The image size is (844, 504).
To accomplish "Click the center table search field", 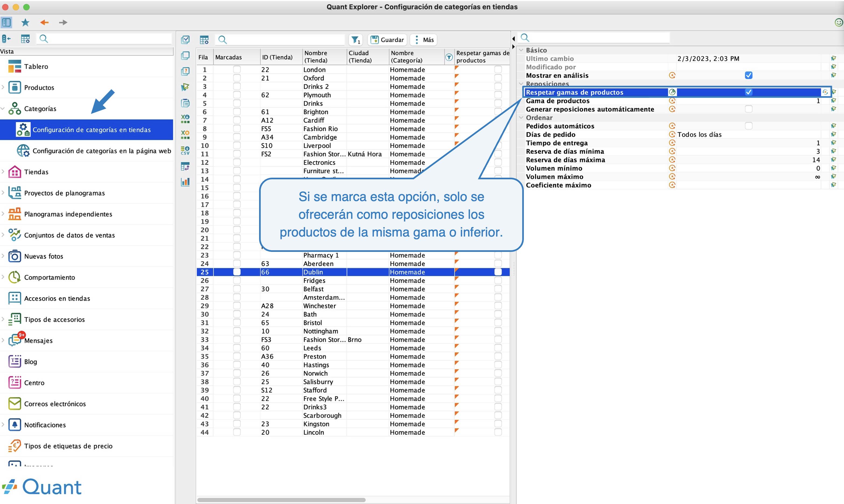I will (280, 40).
